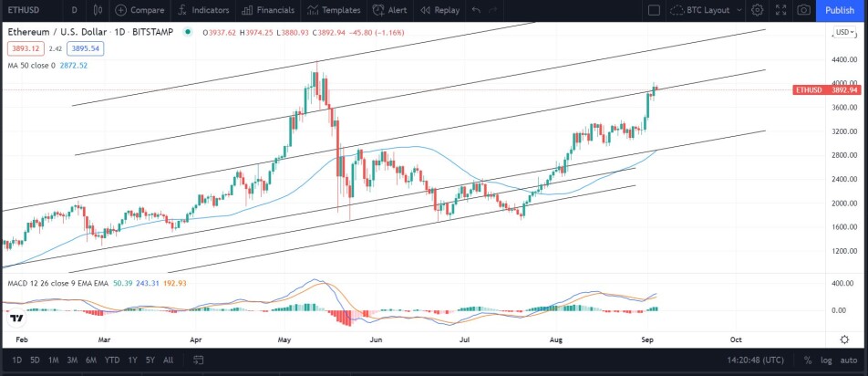Expand the BTC Layout dropdown

pyautogui.click(x=708, y=10)
